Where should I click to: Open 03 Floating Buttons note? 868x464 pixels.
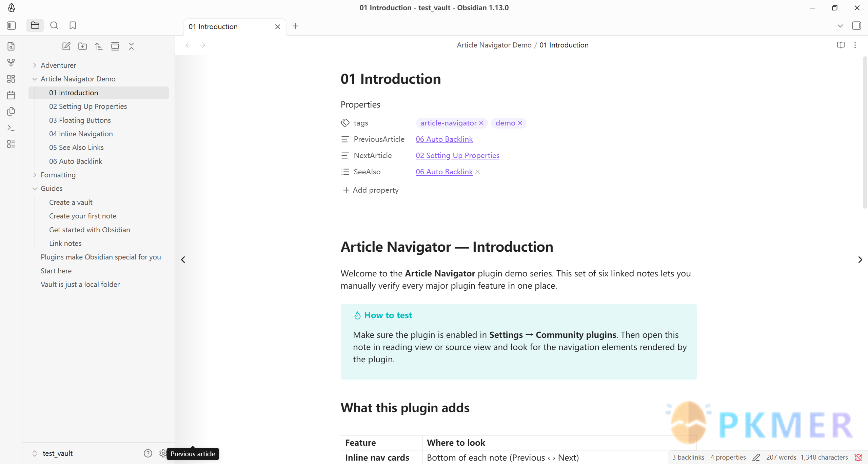(x=80, y=120)
